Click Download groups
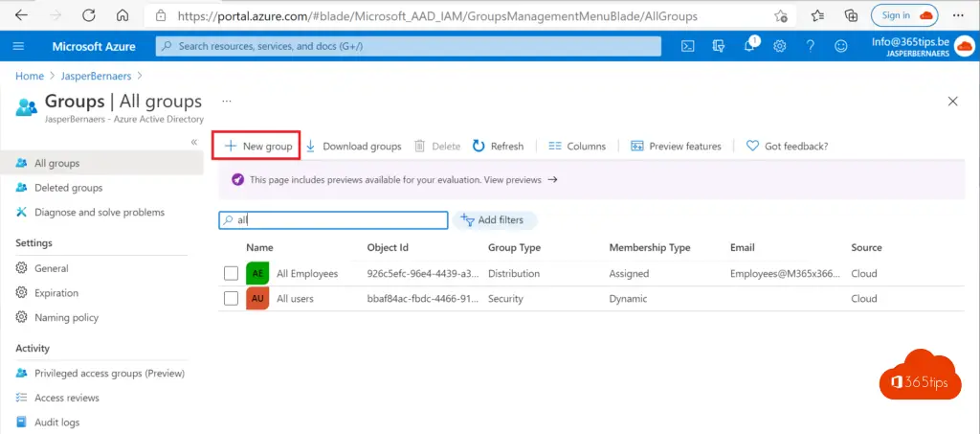 pyautogui.click(x=353, y=147)
